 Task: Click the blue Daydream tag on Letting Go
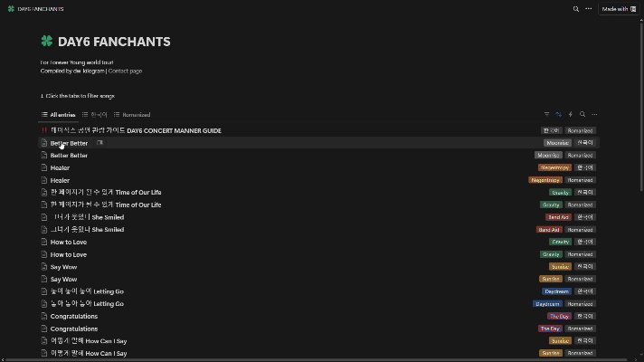pos(555,291)
